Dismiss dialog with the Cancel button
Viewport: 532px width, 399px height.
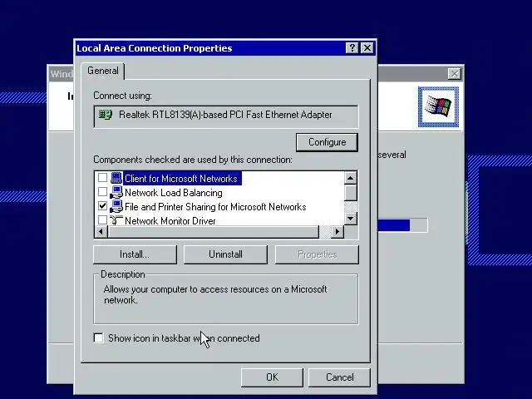click(339, 377)
